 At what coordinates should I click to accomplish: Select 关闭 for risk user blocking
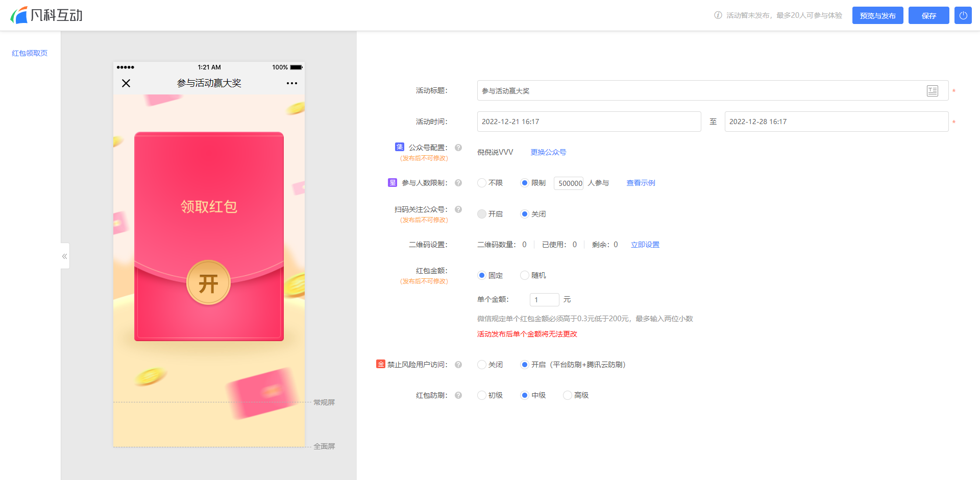pos(482,365)
